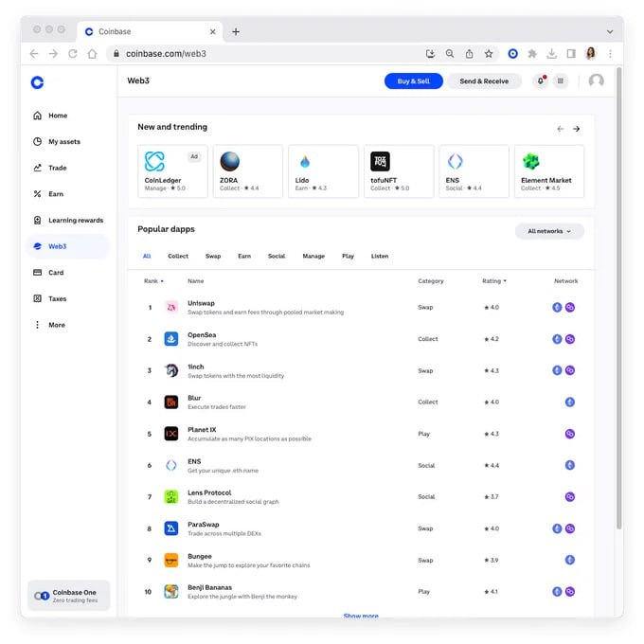Open Earn in the sidebar
The height and width of the screenshot is (644, 644).
click(x=68, y=194)
